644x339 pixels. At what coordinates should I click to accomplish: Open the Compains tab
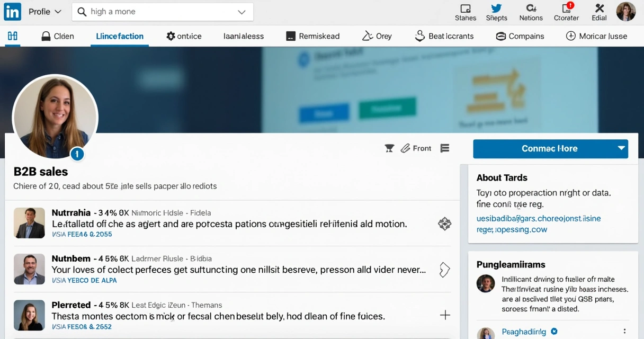(520, 36)
